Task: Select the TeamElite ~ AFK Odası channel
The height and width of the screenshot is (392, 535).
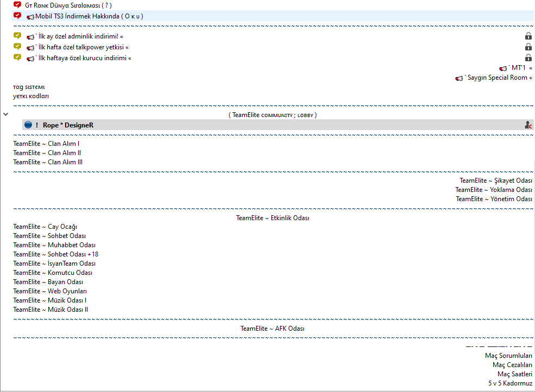Action: 272,328
